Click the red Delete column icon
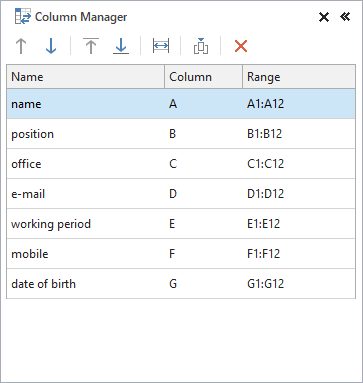 (x=241, y=46)
